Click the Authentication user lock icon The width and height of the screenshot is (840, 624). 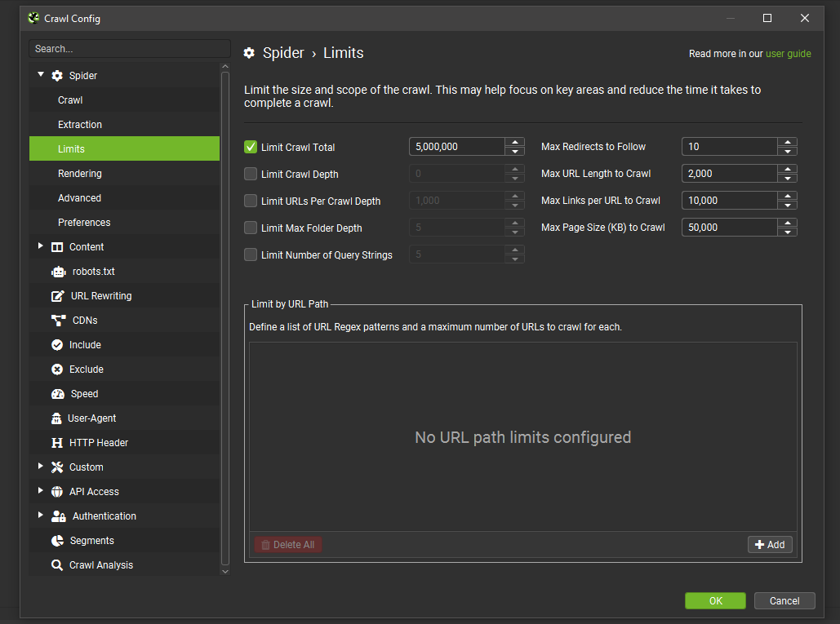coord(59,516)
